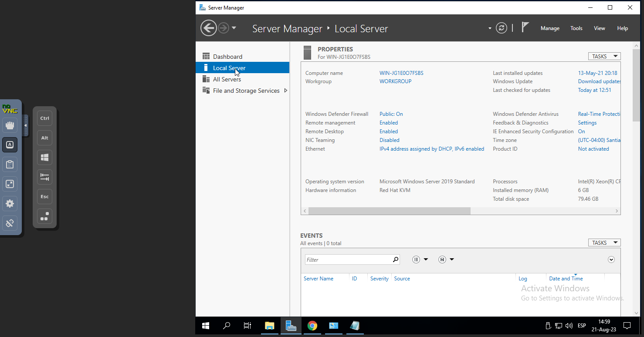The height and width of the screenshot is (337, 644).
Task: Click IE Enhanced Security Configuration On link
Action: pos(581,131)
